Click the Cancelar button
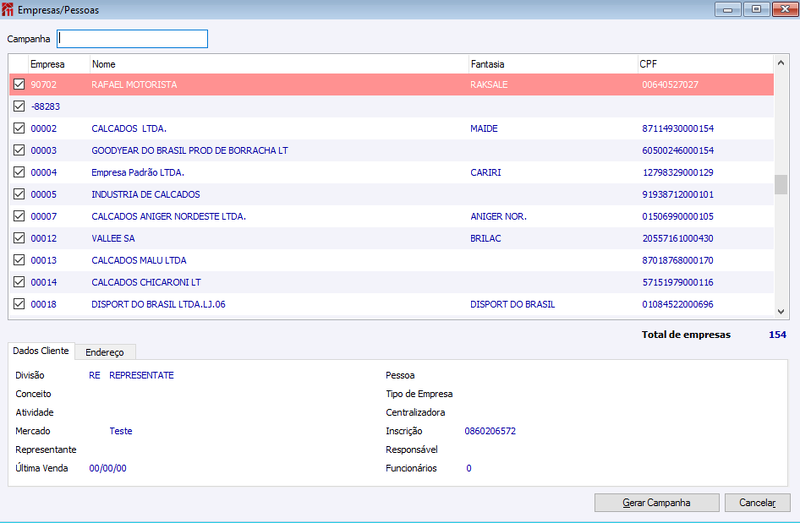The height and width of the screenshot is (523, 800). [757, 503]
